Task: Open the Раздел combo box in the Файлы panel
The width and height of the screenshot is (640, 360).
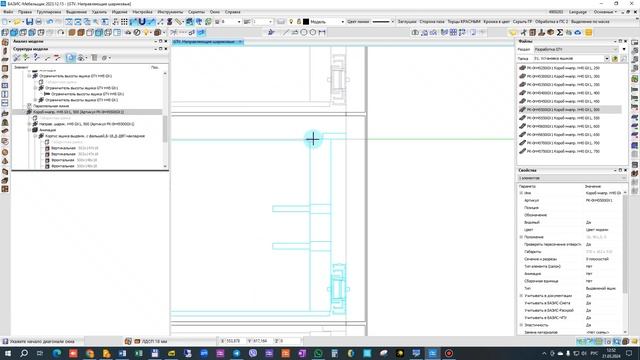Action: tap(576, 49)
